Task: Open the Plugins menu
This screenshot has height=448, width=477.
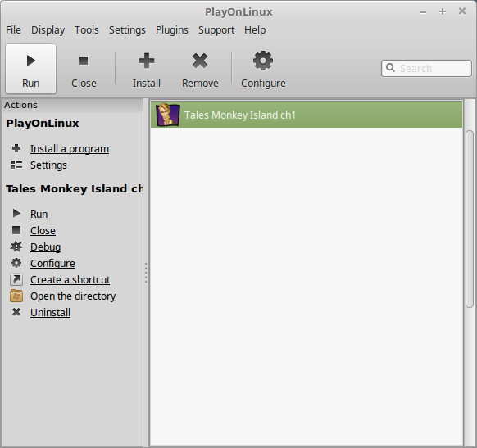Action: pyautogui.click(x=172, y=30)
